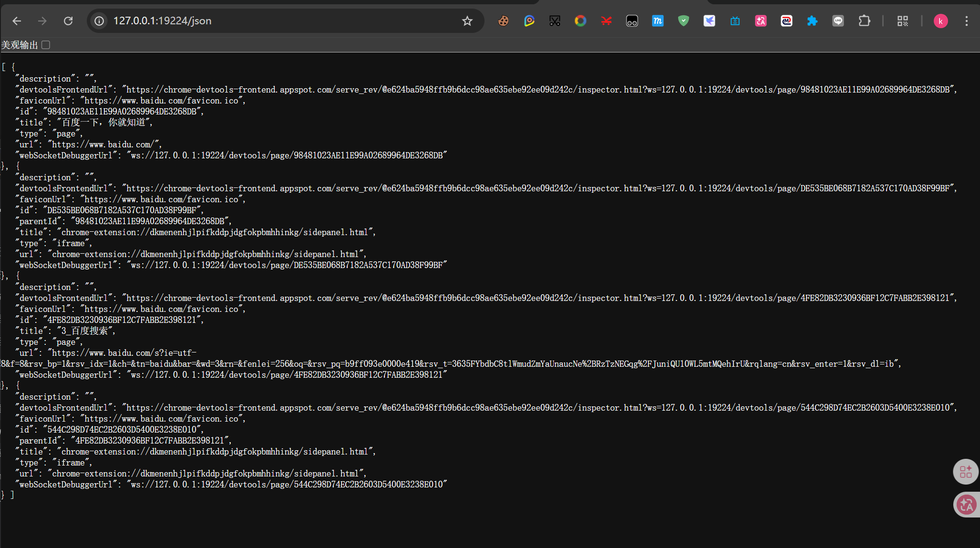Go back to the previous page

click(17, 21)
